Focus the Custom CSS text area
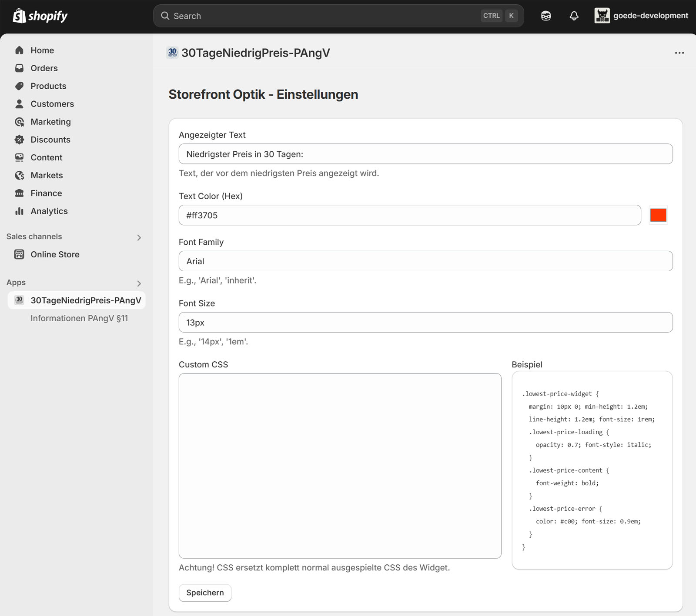 340,466
